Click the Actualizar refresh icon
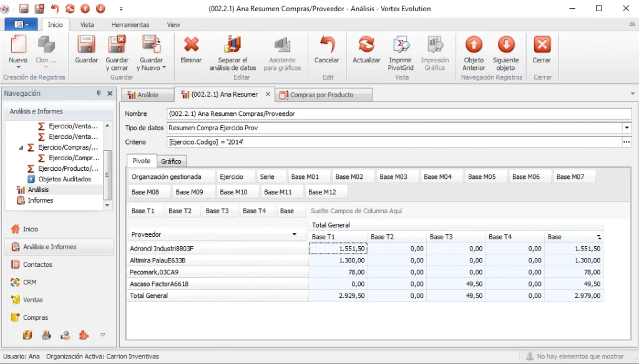This screenshot has height=364, width=639. [x=366, y=45]
